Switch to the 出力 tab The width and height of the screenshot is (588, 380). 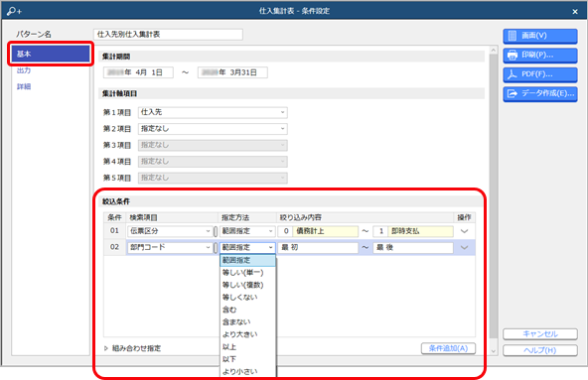(24, 70)
